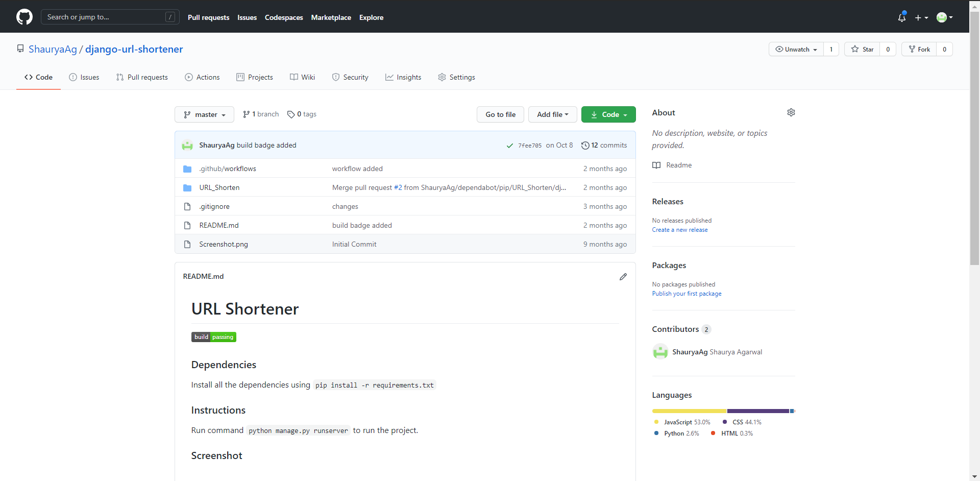View 0 tags link

(x=302, y=114)
